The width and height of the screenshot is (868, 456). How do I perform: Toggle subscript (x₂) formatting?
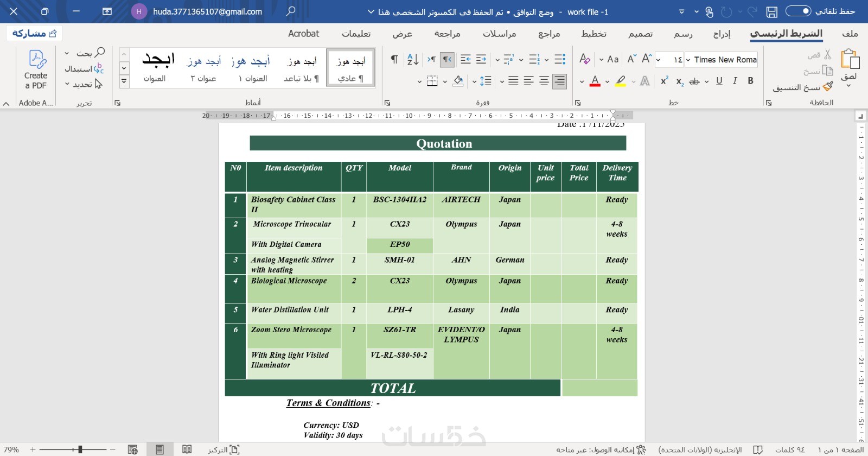(x=680, y=81)
